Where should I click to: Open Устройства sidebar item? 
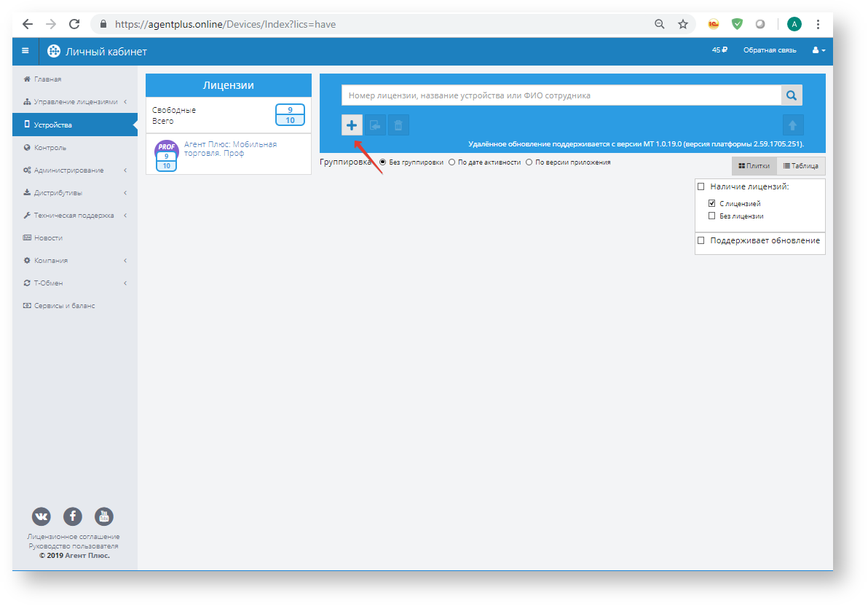(x=75, y=125)
